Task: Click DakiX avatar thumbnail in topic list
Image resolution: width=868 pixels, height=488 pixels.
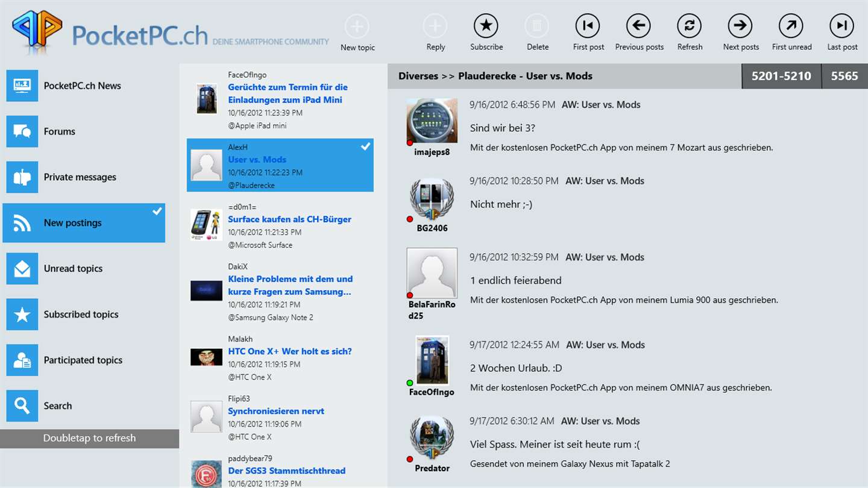Action: (206, 291)
